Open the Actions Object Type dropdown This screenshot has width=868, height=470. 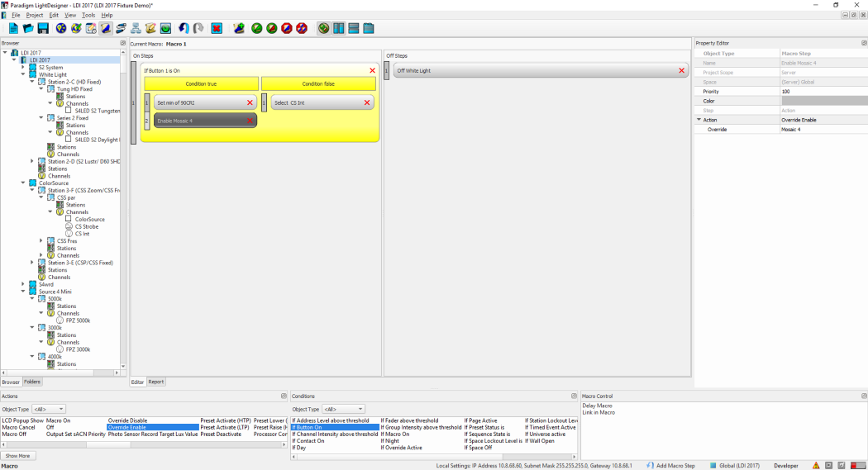[x=50, y=409]
